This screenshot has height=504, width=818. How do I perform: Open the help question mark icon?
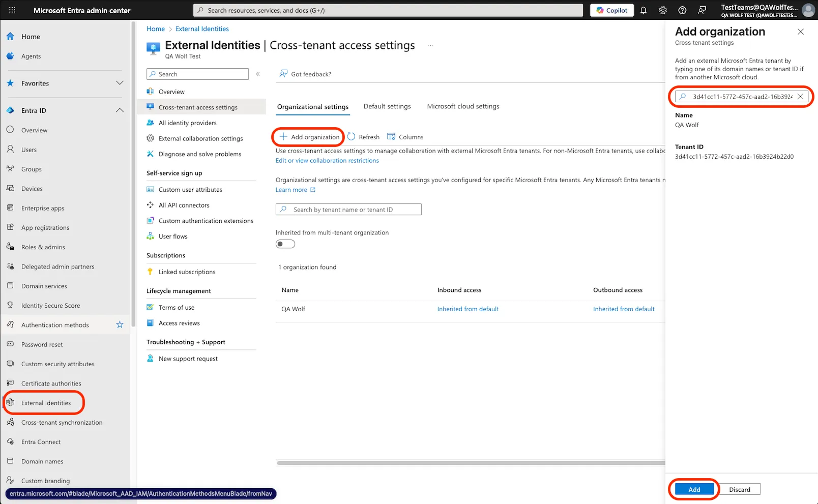(x=682, y=10)
